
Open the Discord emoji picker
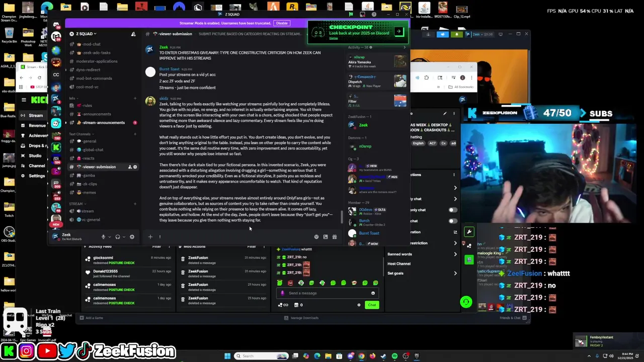click(x=316, y=237)
